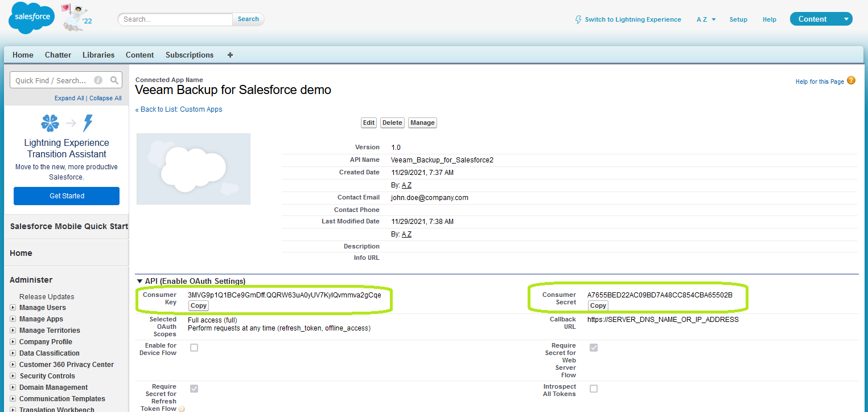The image size is (868, 412).
Task: Open the Help link in header
Action: click(x=770, y=19)
